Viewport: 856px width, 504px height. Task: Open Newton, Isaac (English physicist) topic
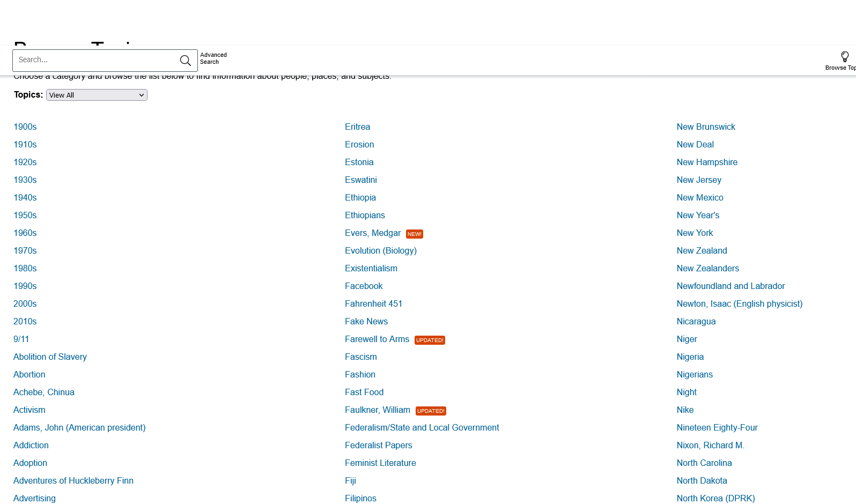tap(739, 304)
